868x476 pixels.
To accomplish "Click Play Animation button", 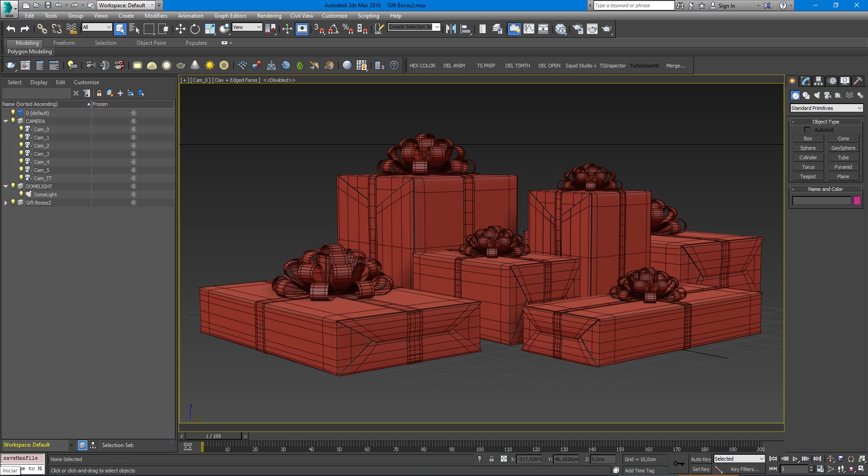I will (x=795, y=459).
